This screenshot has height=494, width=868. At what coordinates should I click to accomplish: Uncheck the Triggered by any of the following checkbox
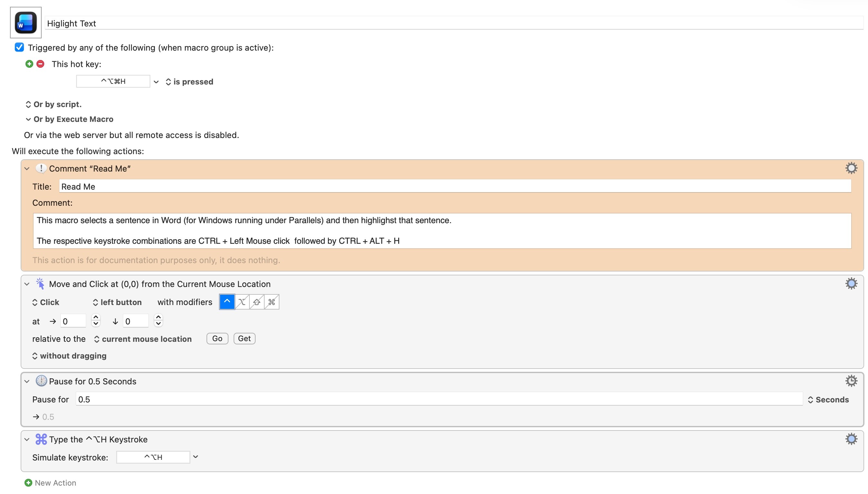pos(19,47)
